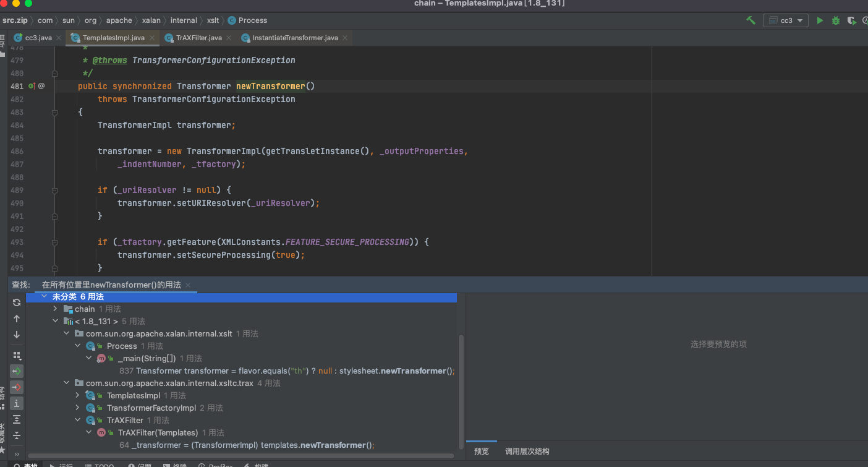
Task: Run cc3 with the green play icon
Action: pos(820,20)
